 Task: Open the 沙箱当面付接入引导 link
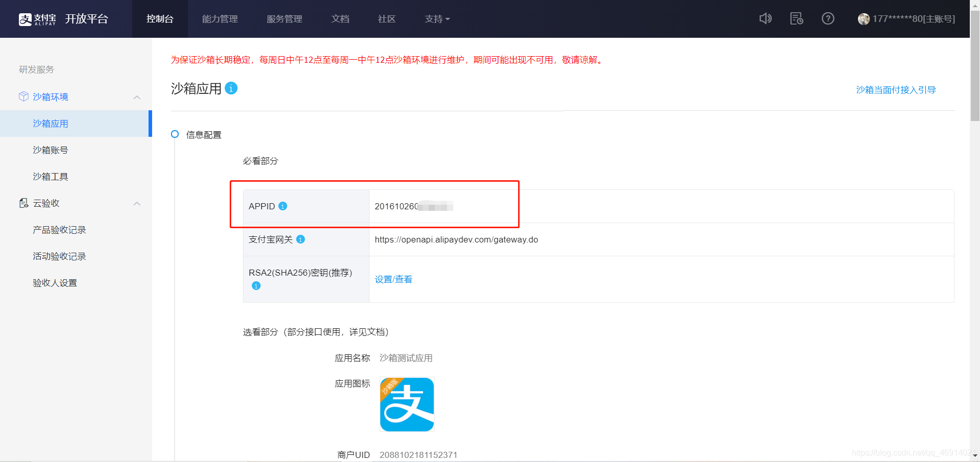point(896,90)
